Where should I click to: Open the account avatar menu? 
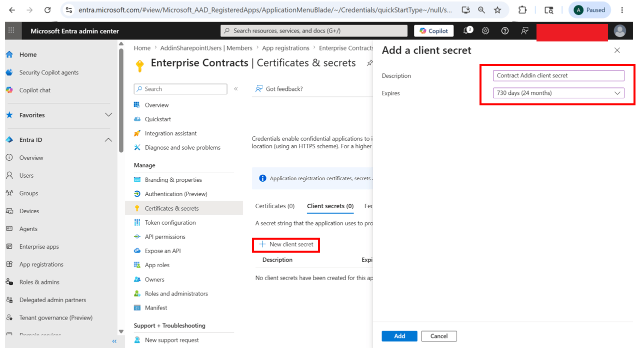tap(619, 31)
